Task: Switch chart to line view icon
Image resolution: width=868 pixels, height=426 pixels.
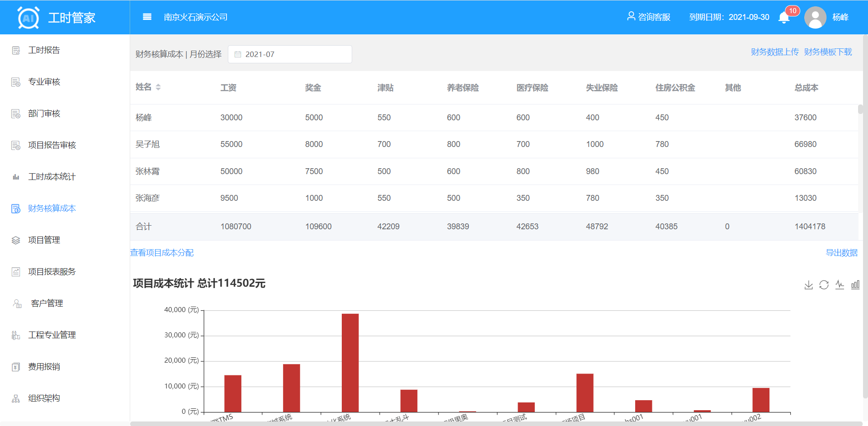Action: click(x=840, y=285)
